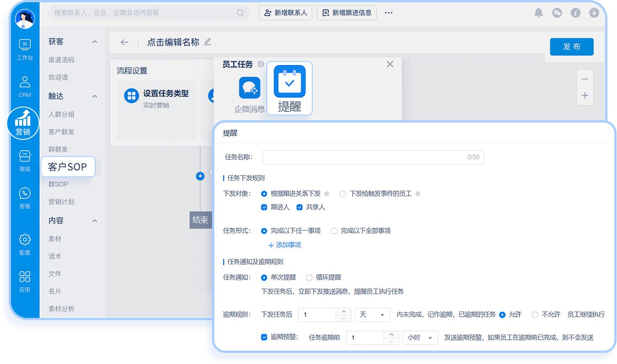This screenshot has height=364, width=617.
Task: Open the 小时 unit dropdown
Action: click(420, 338)
